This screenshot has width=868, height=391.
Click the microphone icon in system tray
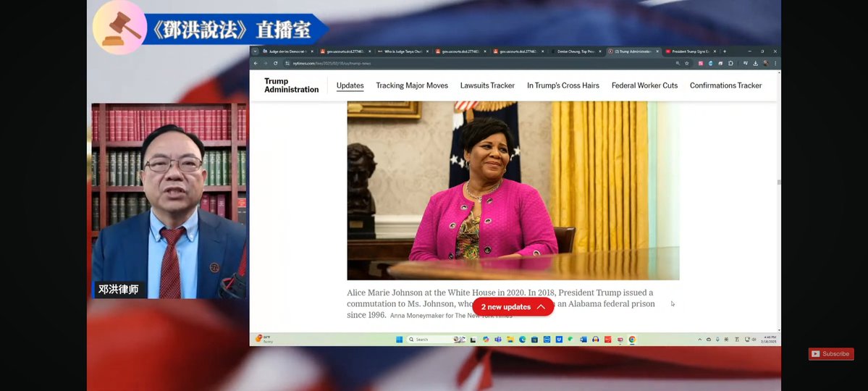pos(718,340)
